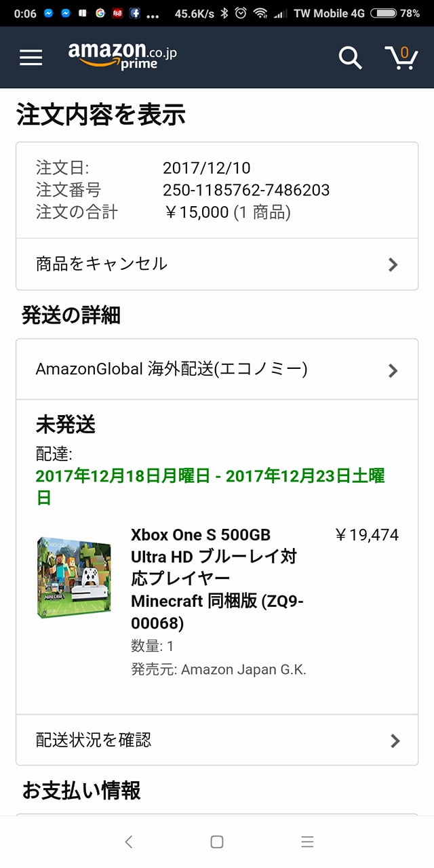Tap the Bluetooth status bar icon
Viewport: 434px width, 868px height.
(x=224, y=13)
